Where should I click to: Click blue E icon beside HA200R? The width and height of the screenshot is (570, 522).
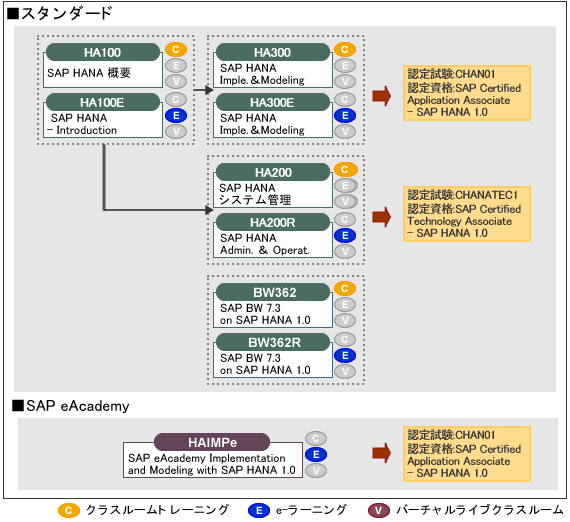345,236
